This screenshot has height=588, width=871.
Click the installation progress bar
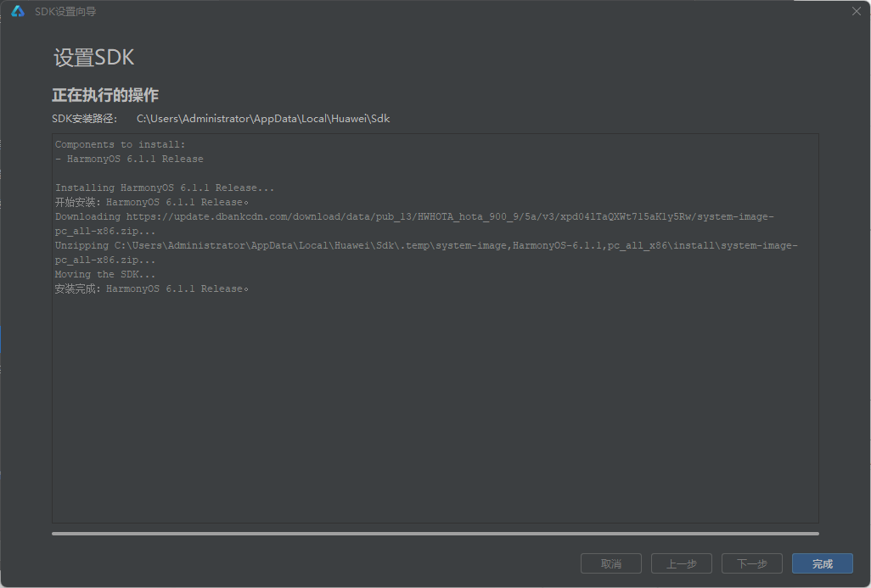[435, 534]
